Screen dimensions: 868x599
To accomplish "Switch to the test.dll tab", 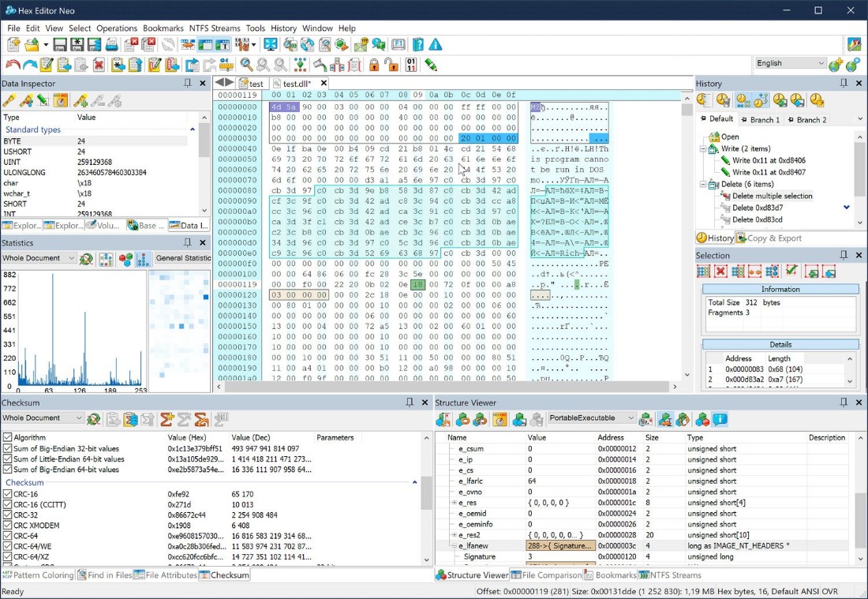I will point(297,83).
